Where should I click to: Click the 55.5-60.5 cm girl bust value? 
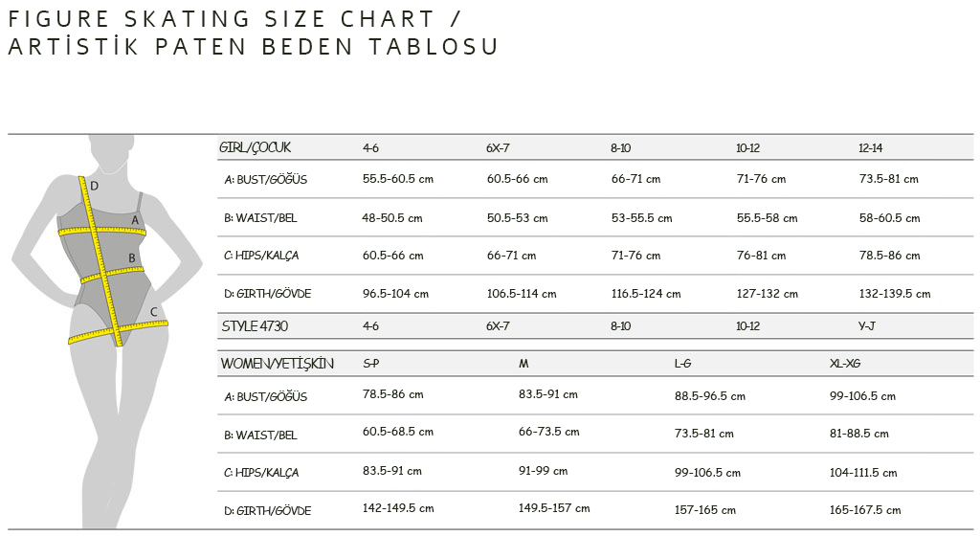click(398, 179)
